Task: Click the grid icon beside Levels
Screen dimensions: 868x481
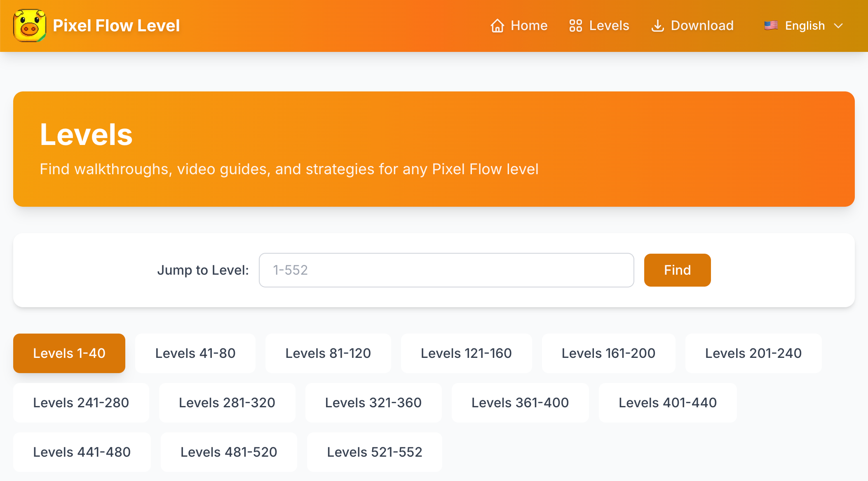Action: 576,26
